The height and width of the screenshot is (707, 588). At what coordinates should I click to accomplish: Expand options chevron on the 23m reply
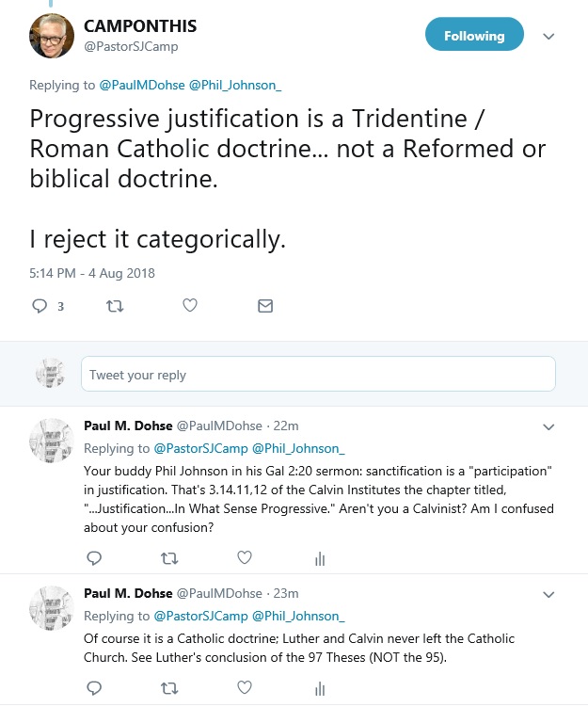(x=550, y=594)
